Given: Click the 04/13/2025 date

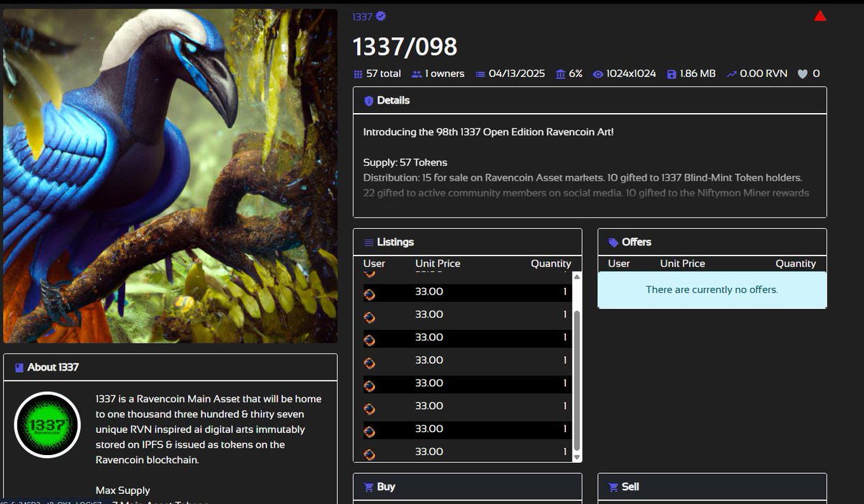Looking at the screenshot, I should click(518, 73).
